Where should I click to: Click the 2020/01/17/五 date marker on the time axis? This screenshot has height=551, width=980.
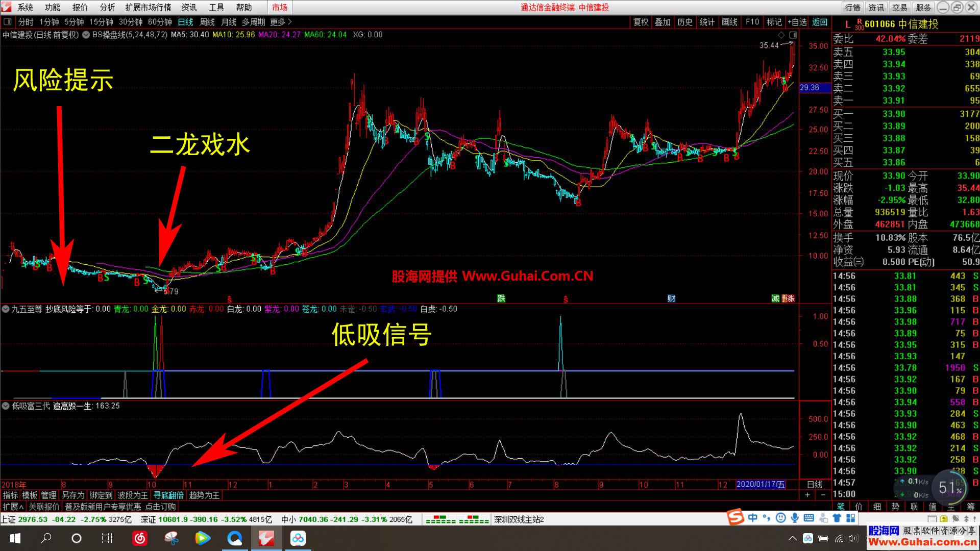pos(761,484)
